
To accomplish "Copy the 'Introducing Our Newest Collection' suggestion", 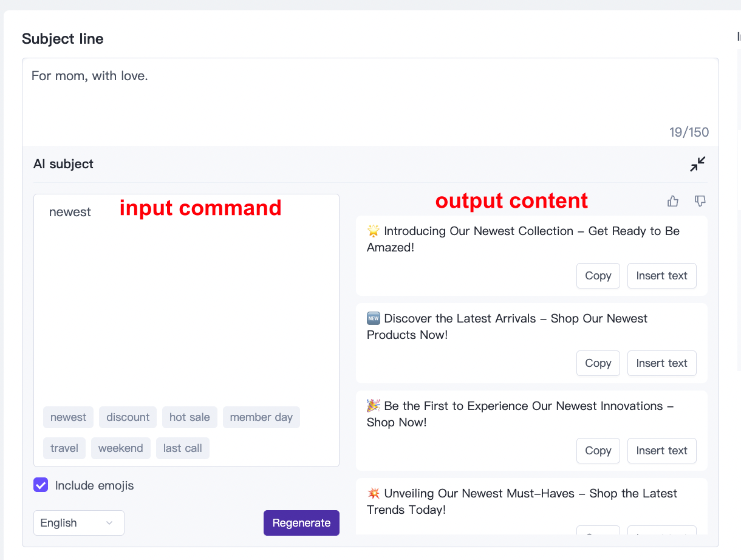I will tap(598, 276).
